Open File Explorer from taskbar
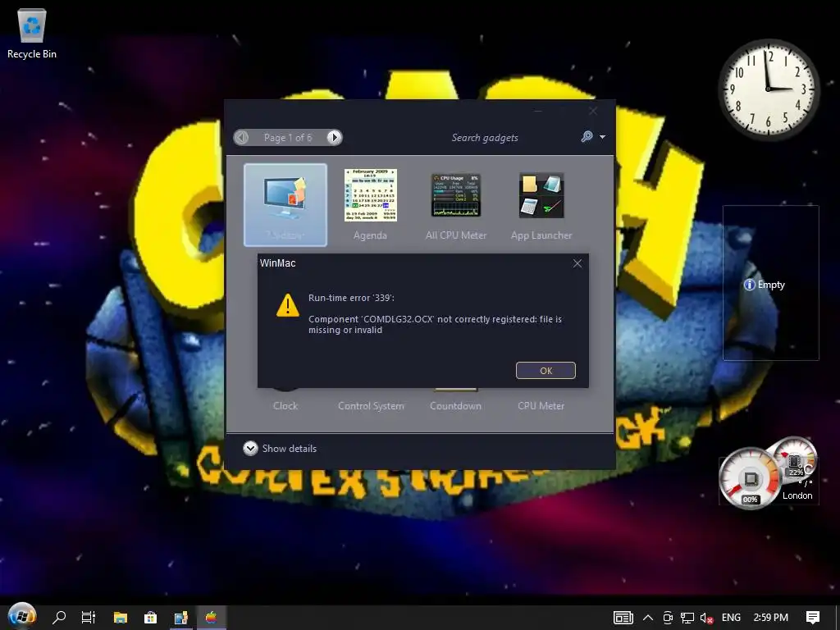 click(x=120, y=617)
